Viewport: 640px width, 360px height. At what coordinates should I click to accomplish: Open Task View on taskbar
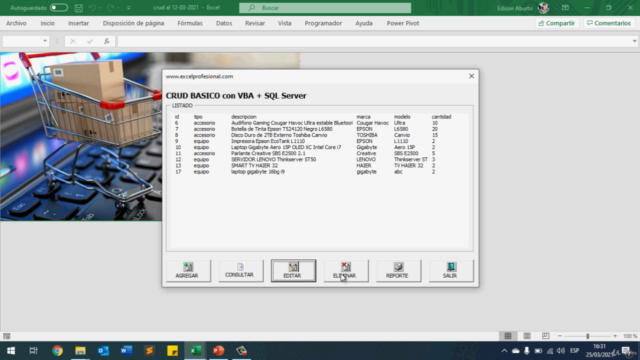pyautogui.click(x=33, y=351)
